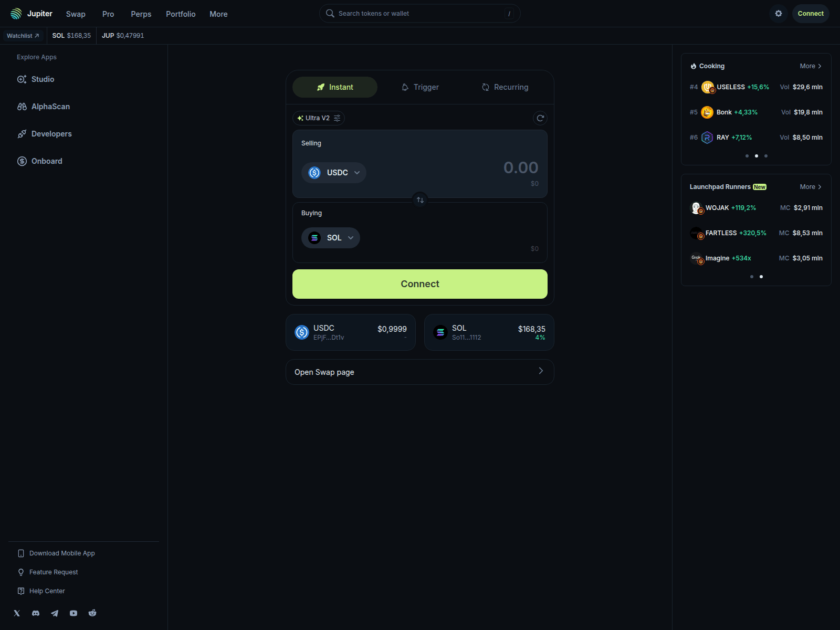The image size is (840, 630).
Task: Click USELESS +15,6% row text
Action: 743,87
